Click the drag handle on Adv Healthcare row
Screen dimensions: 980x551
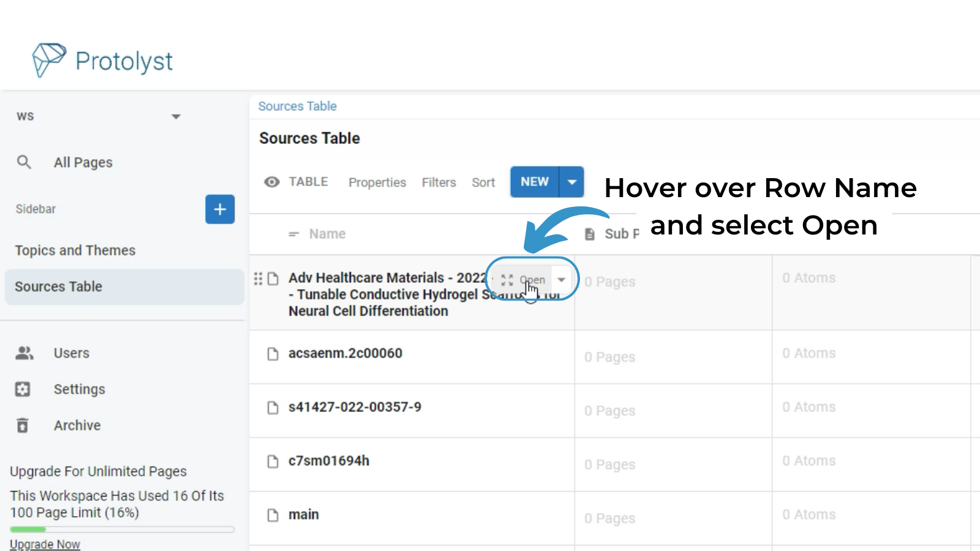(258, 279)
